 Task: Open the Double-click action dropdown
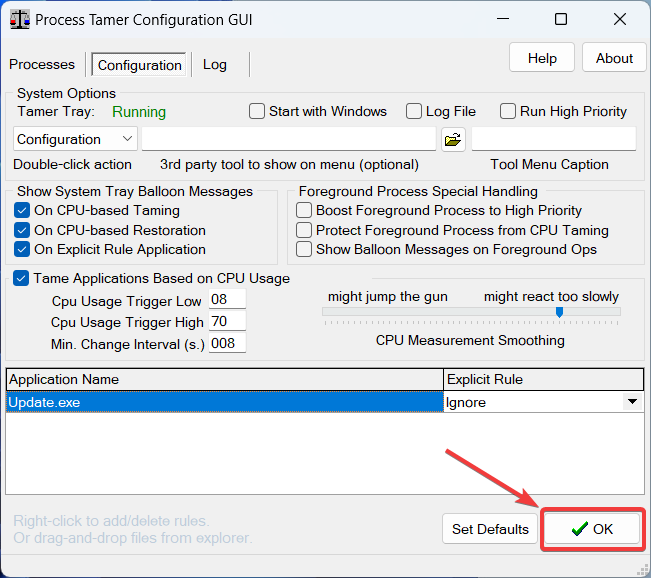pos(75,139)
